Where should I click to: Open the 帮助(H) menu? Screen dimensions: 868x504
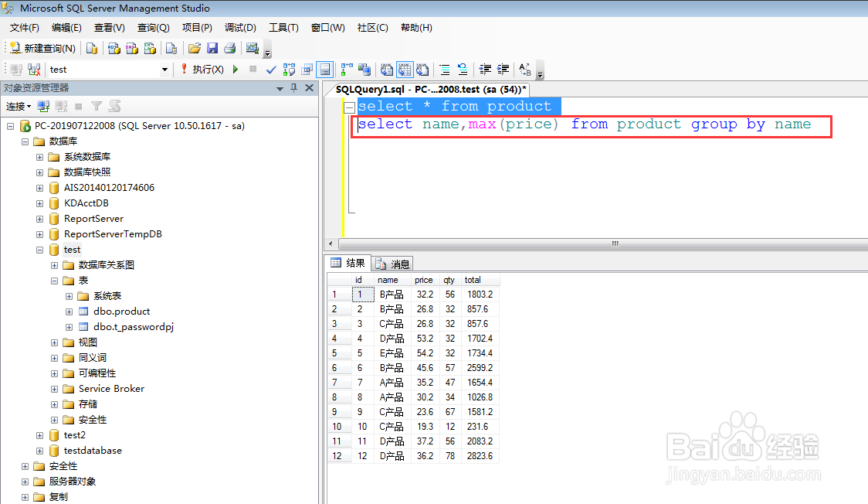(416, 28)
